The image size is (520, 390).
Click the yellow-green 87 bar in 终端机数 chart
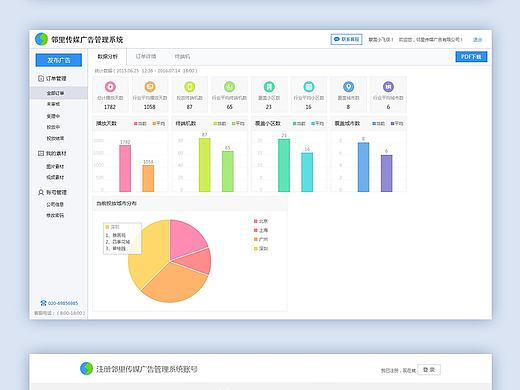(205, 165)
